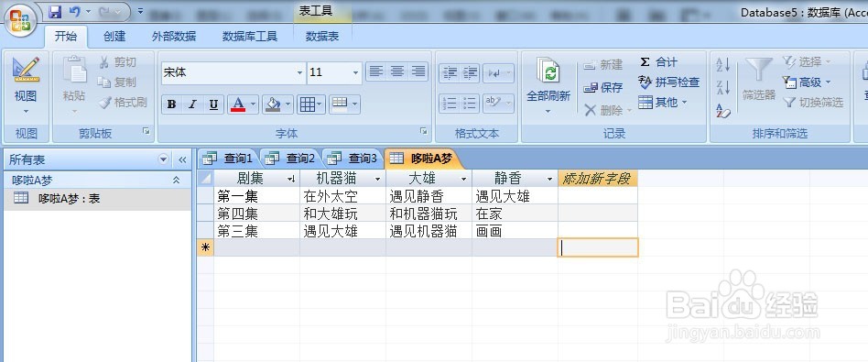Open font name dropdown 宋体
The width and height of the screenshot is (868, 362).
point(299,72)
